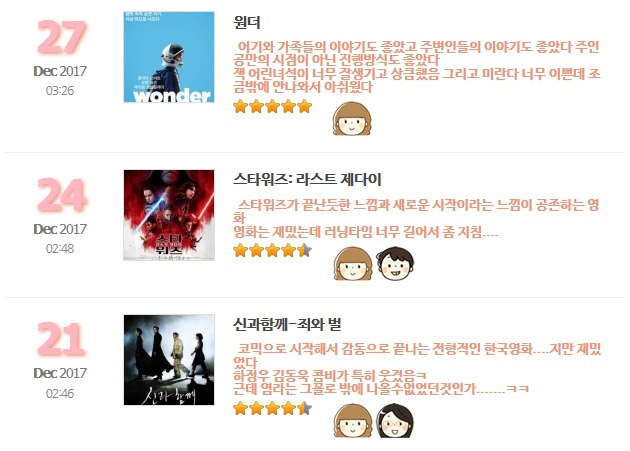
Task: Click the star rating for 스타워즈: 라스트 제다이
Action: [272, 250]
